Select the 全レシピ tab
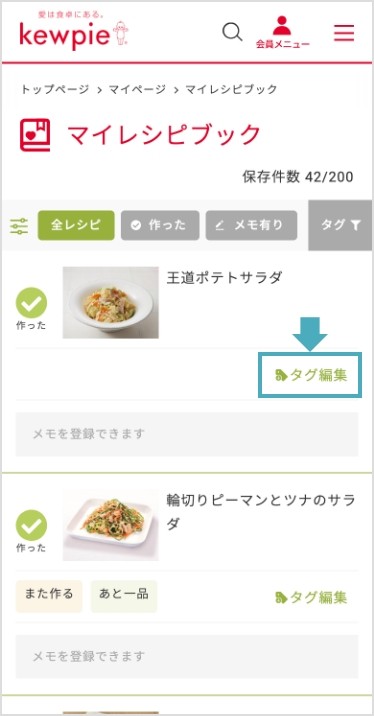 pos(76,225)
